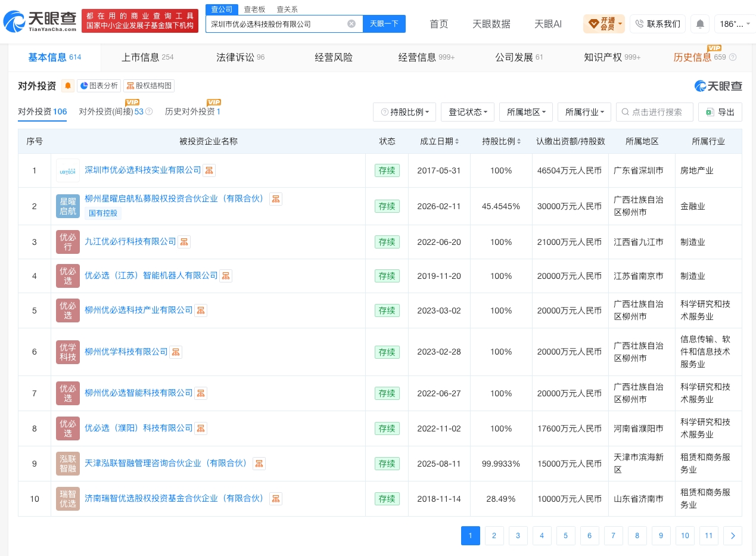Click equity structure icon for 济南瑞智优选股权投资基金合伙企业
The image size is (756, 556).
tap(276, 499)
